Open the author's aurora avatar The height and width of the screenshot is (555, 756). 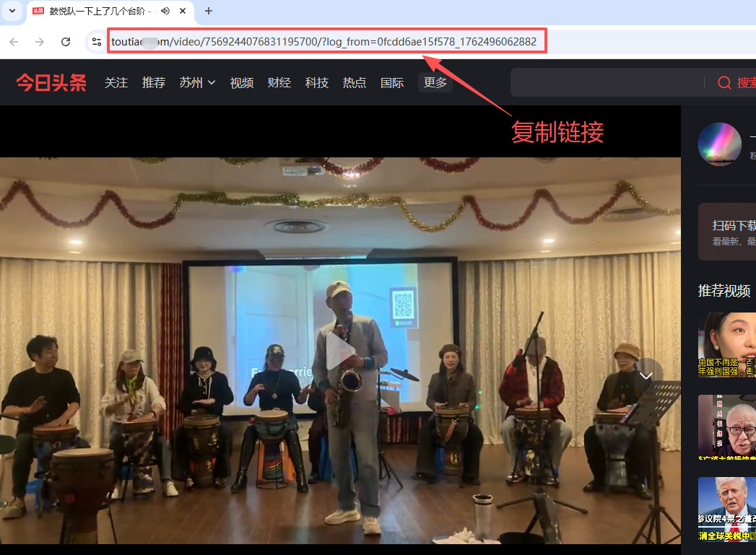719,144
